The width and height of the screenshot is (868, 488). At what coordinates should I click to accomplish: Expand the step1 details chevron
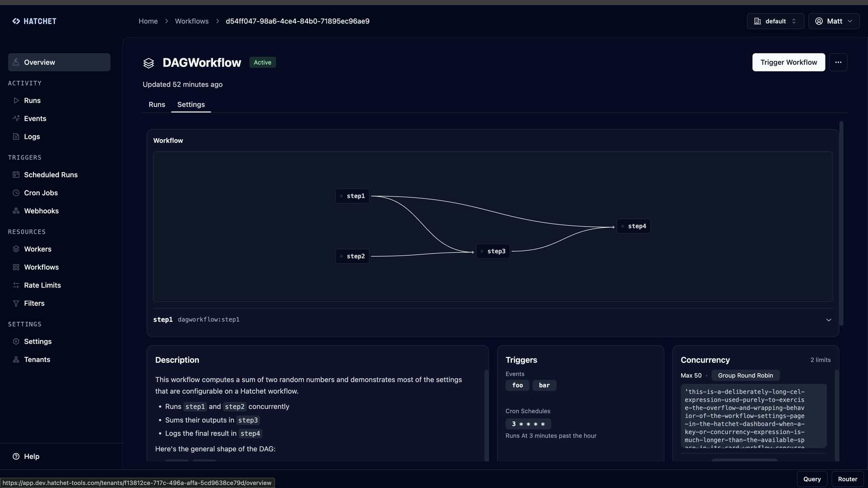pyautogui.click(x=829, y=320)
